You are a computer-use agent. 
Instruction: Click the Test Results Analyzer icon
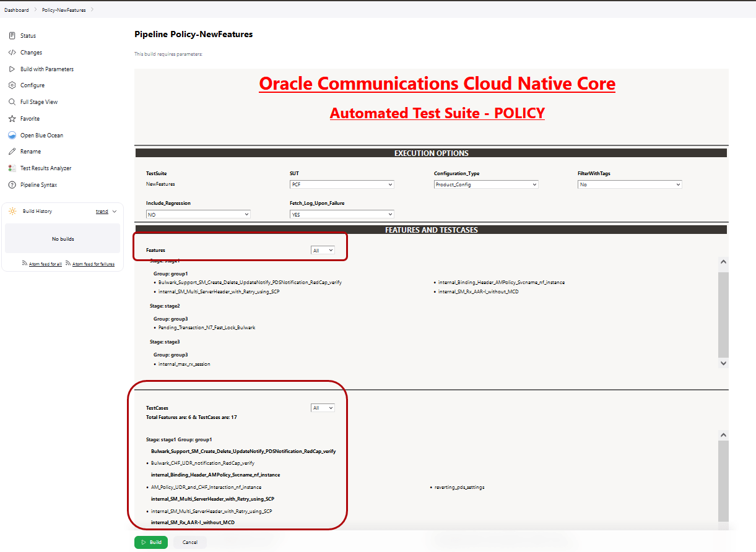12,168
